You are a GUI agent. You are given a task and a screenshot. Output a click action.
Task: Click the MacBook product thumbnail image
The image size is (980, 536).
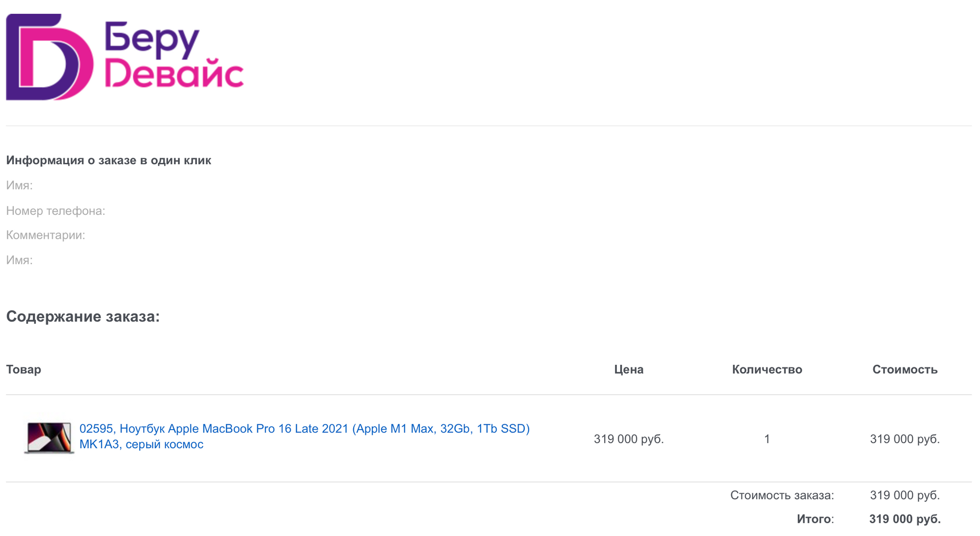49,437
